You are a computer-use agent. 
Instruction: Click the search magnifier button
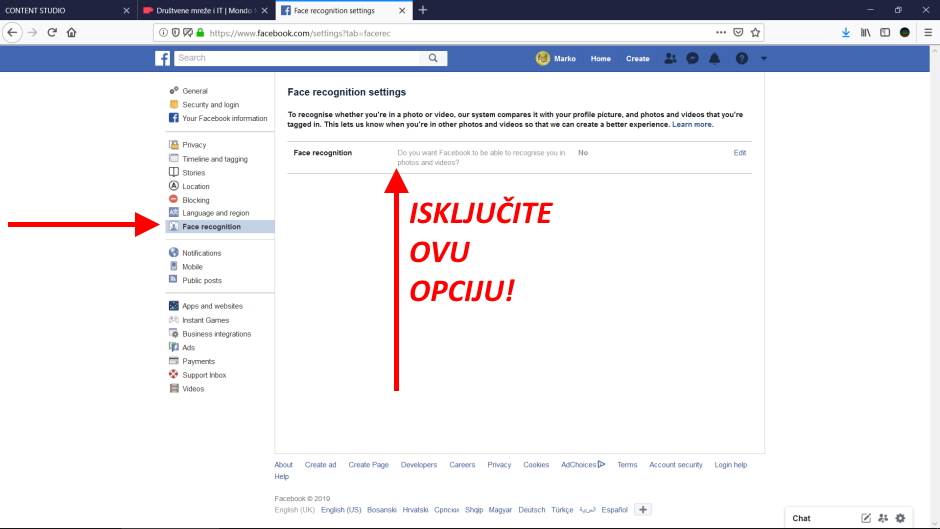point(433,58)
